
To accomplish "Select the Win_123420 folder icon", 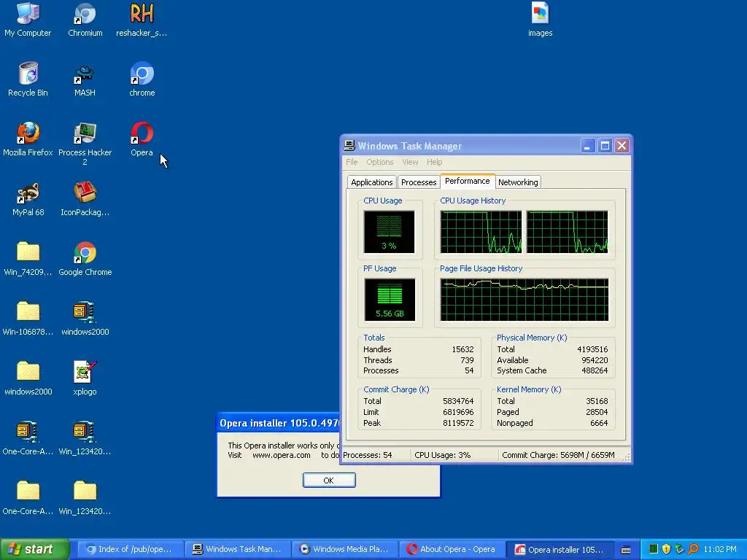I will pyautogui.click(x=85, y=498).
